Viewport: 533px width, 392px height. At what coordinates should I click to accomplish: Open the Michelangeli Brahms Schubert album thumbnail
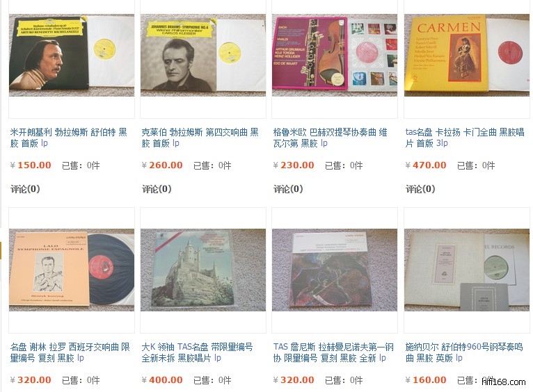72,55
